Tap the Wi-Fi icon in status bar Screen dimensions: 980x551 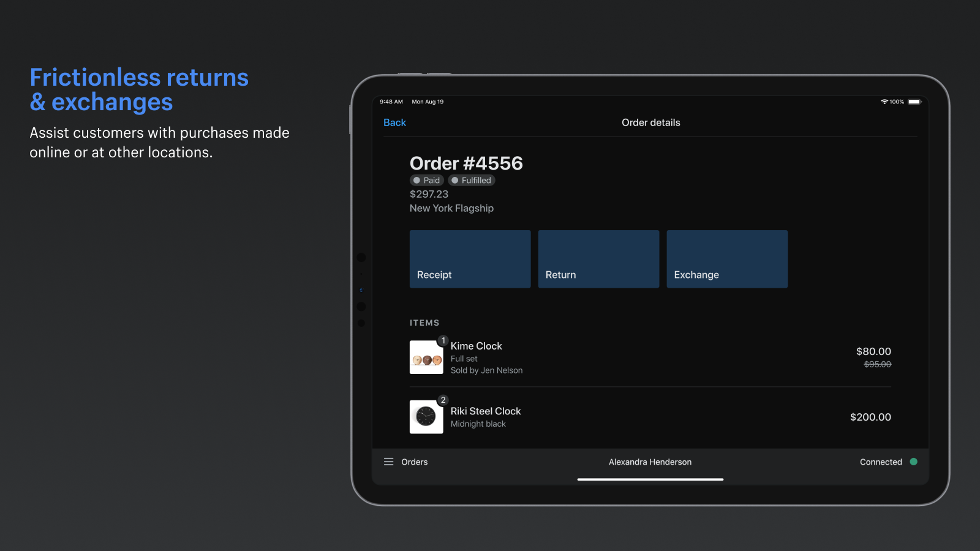884,102
